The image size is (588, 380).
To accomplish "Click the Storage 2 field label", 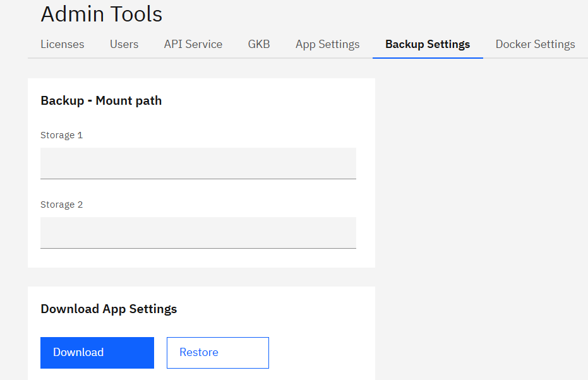I will [x=61, y=205].
